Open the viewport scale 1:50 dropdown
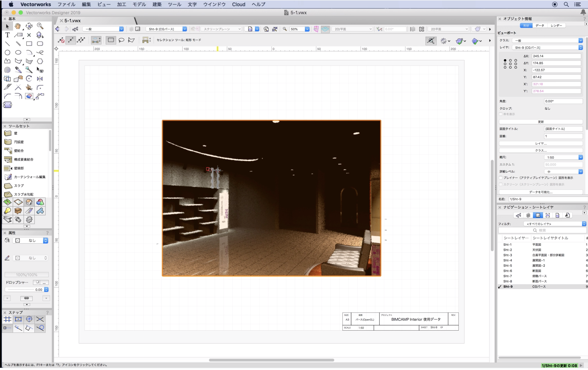This screenshot has height=370, width=588. tap(563, 157)
